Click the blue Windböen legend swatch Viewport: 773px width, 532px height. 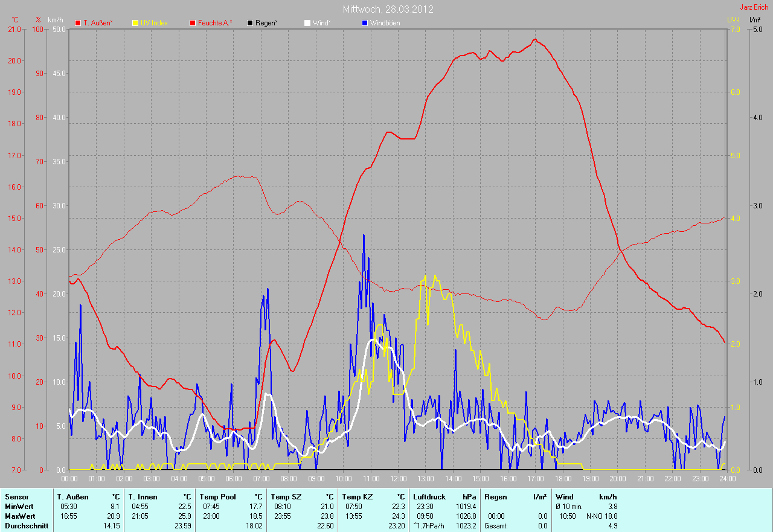pos(364,23)
